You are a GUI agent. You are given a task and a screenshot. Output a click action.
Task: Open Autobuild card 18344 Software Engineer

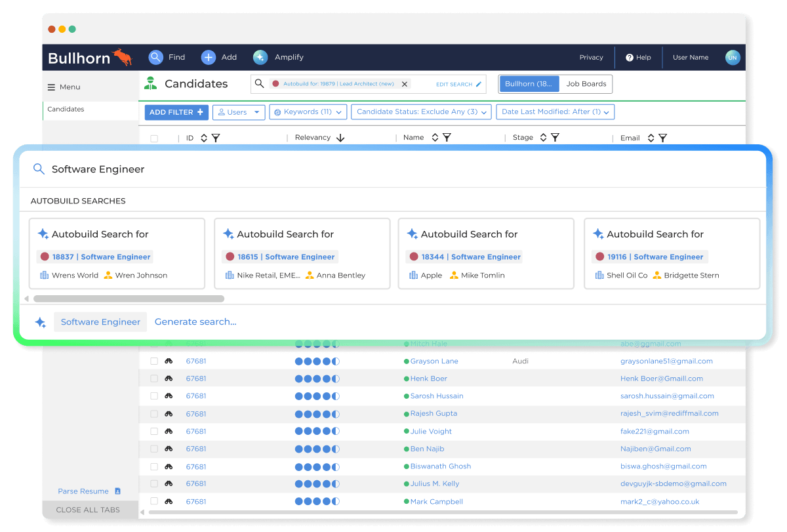tap(486, 254)
